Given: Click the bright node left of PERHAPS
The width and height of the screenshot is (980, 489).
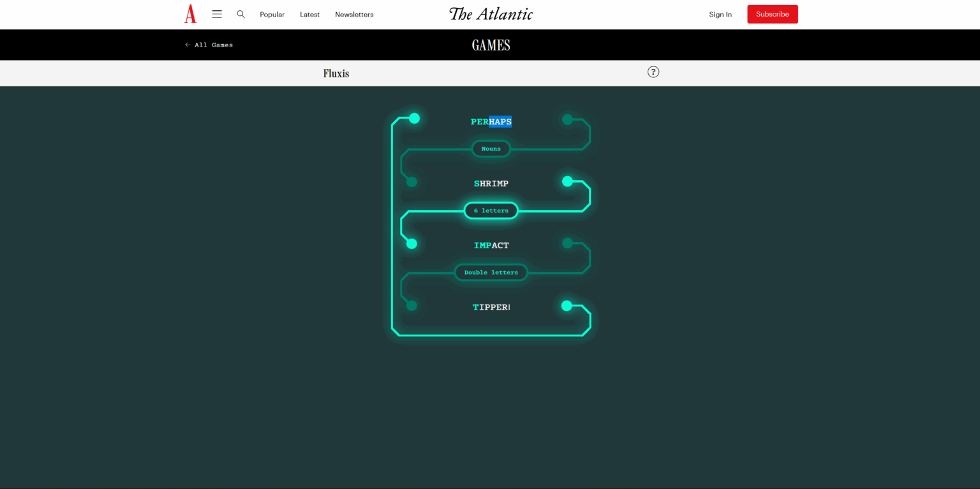Looking at the screenshot, I should [x=414, y=118].
